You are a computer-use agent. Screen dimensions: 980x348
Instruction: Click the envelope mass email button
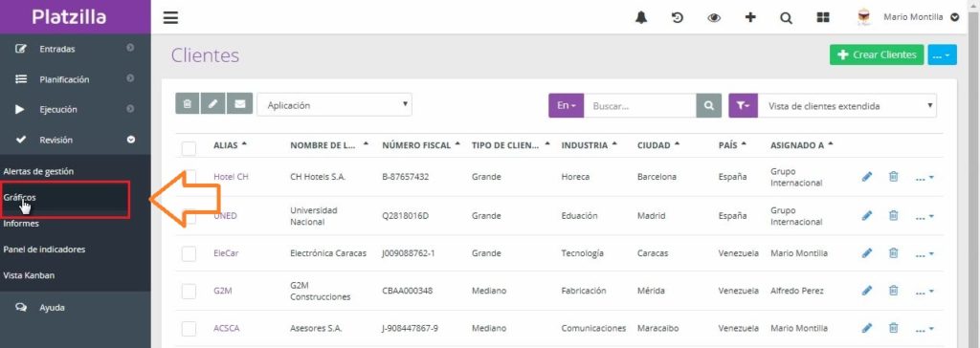pyautogui.click(x=239, y=104)
